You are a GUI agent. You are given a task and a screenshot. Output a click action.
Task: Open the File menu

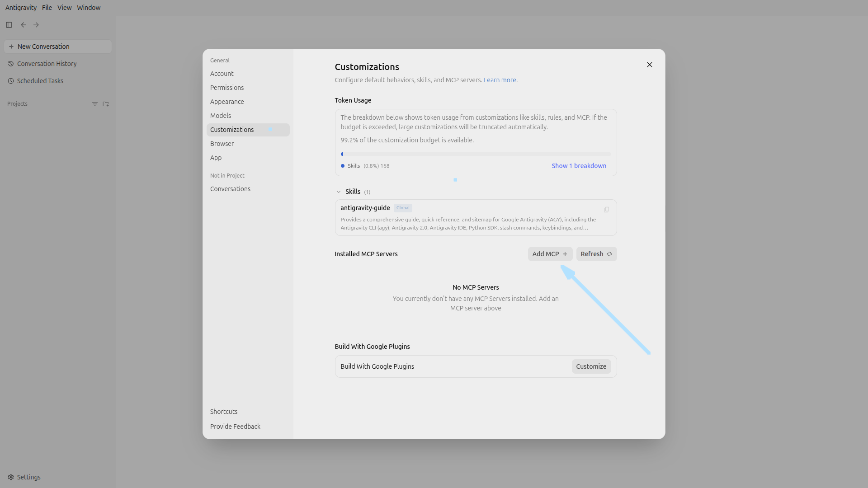pos(47,8)
